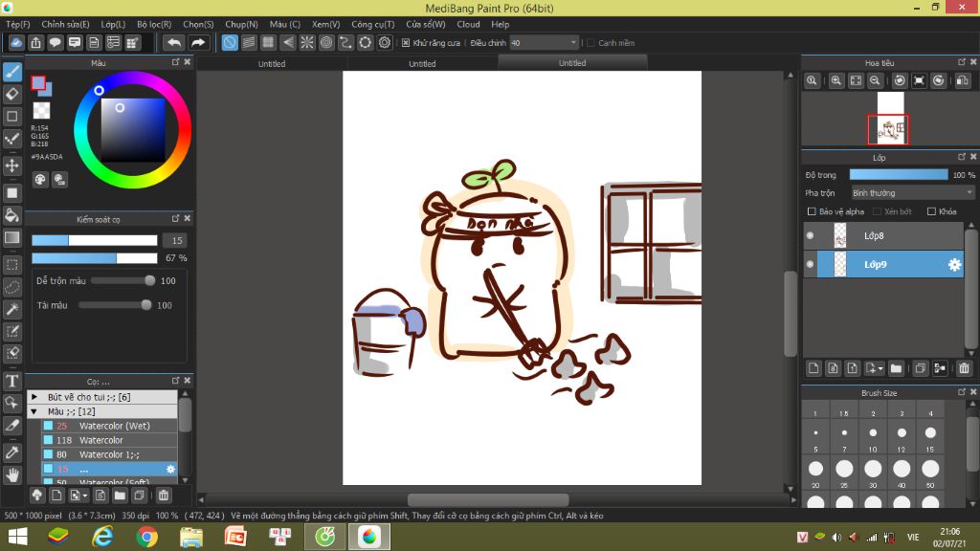Screen dimensions: 980x551
Task: Select the Move tool
Action: (x=12, y=165)
